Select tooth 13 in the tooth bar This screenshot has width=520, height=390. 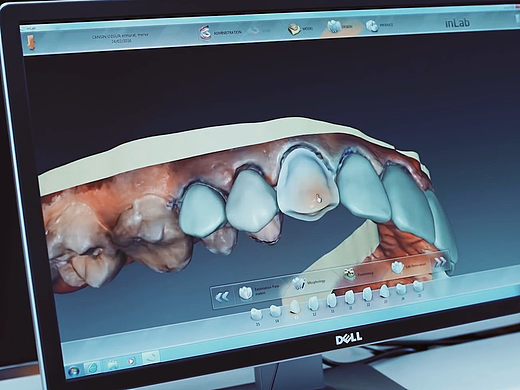tap(331, 302)
